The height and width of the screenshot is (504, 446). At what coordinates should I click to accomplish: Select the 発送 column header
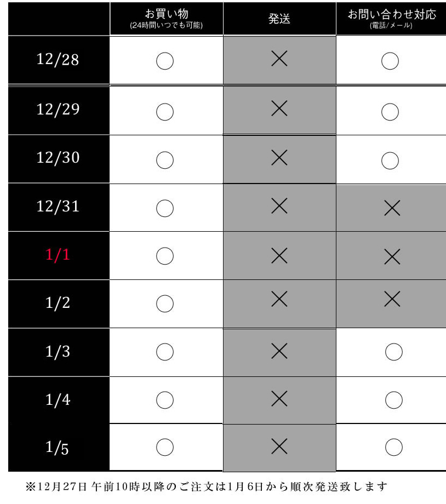[279, 19]
